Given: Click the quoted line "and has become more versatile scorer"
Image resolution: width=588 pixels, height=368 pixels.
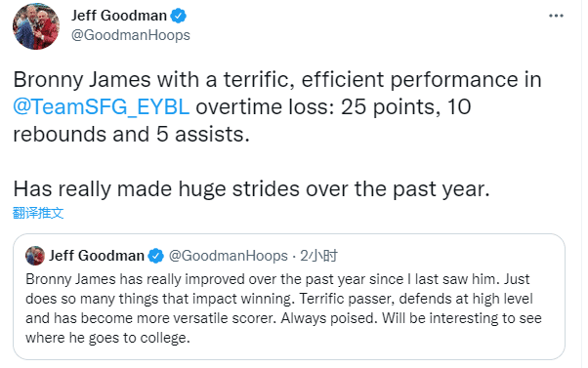Looking at the screenshot, I should (283, 318).
